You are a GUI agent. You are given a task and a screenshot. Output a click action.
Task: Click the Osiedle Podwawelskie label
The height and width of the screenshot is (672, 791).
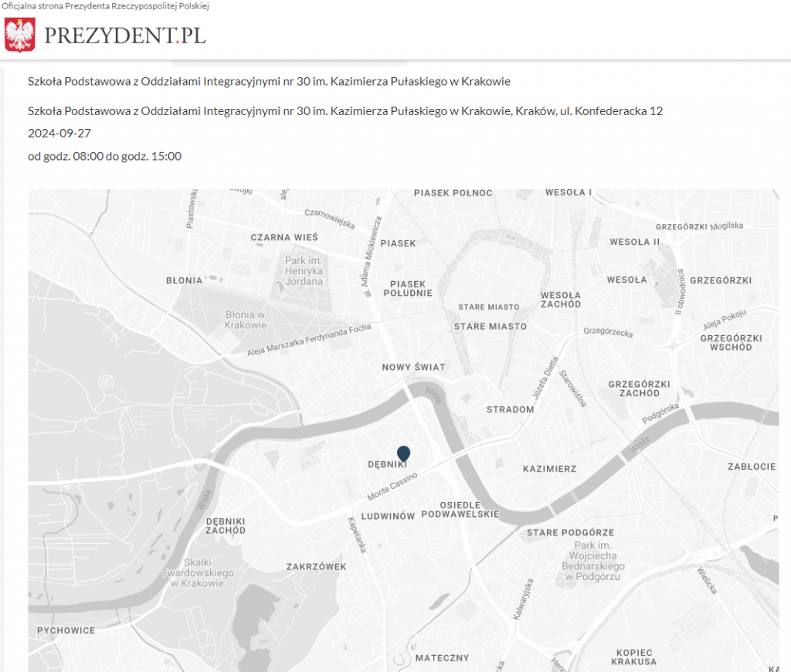point(460,510)
